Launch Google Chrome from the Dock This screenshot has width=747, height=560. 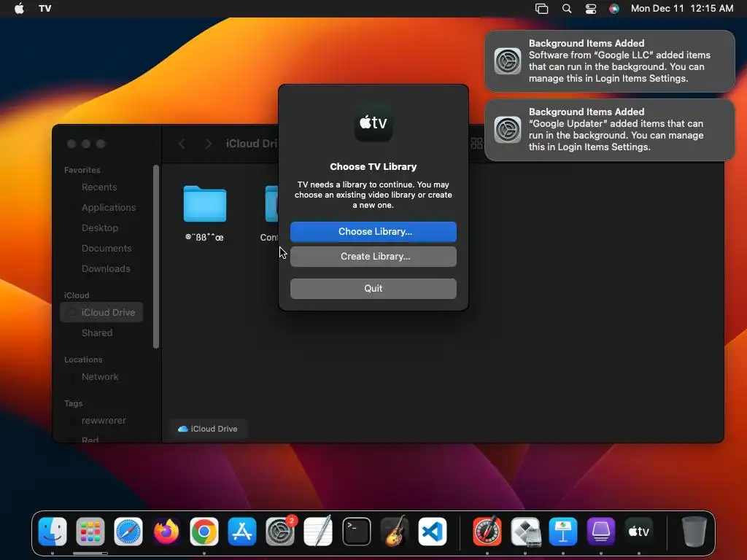(204, 532)
